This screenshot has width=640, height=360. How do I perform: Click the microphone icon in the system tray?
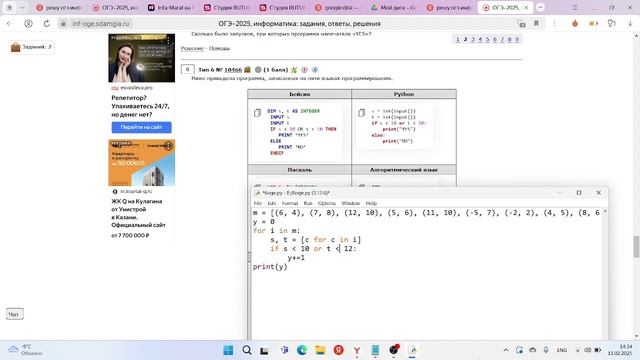click(546, 350)
